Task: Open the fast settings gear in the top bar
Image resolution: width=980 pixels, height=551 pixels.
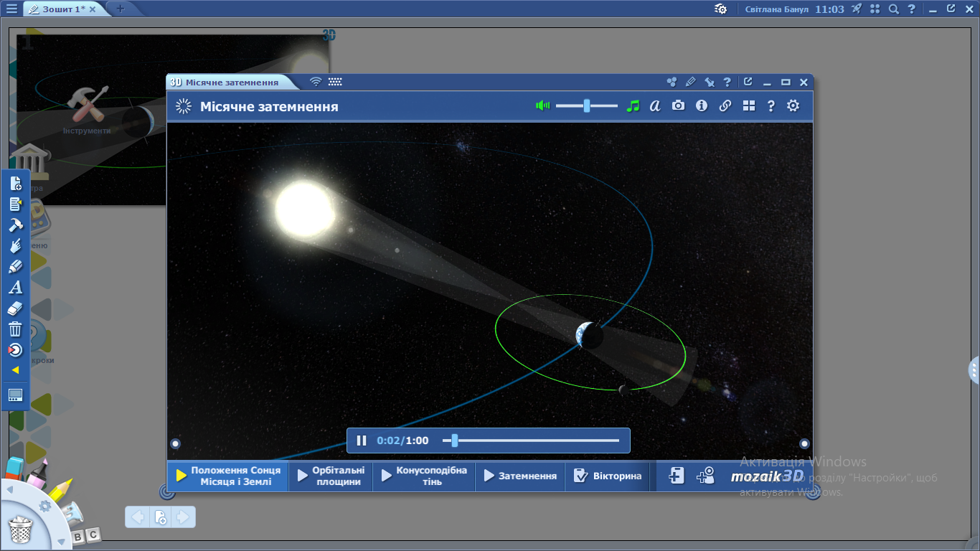Action: click(x=721, y=9)
